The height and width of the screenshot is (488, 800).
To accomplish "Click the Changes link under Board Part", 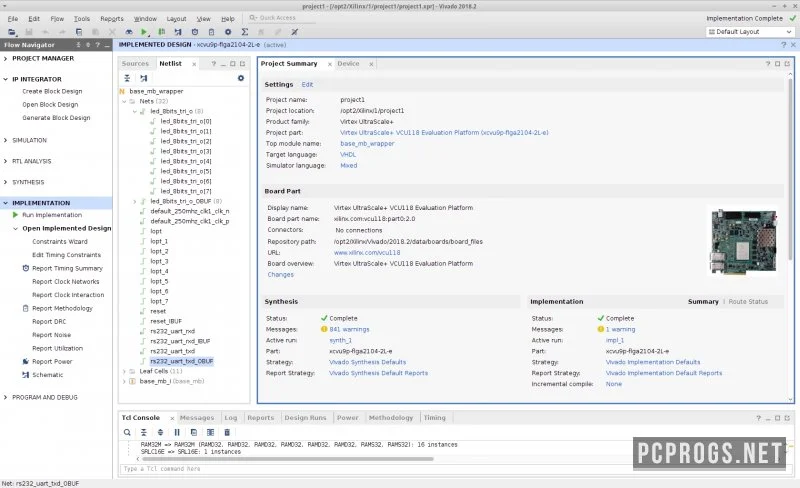I will pyautogui.click(x=281, y=275).
